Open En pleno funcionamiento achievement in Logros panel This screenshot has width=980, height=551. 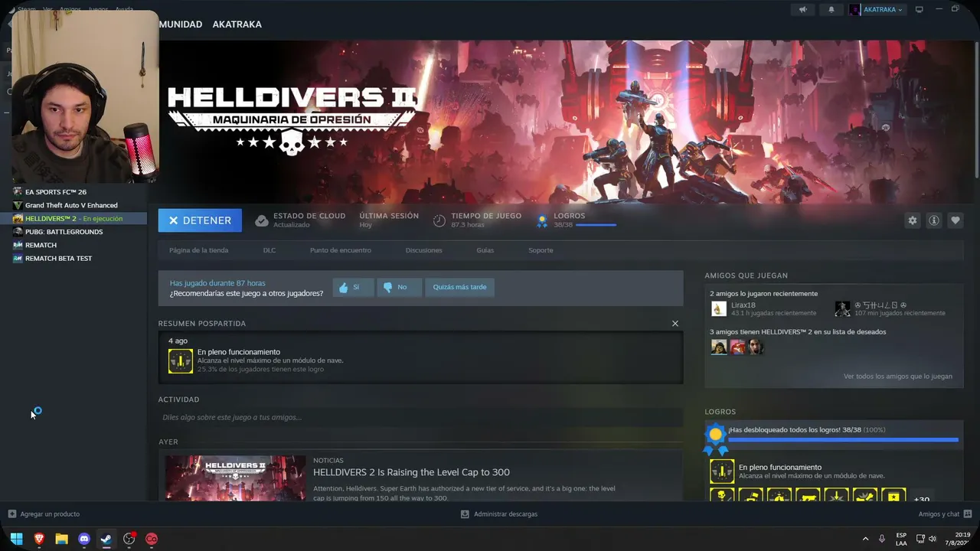point(722,471)
